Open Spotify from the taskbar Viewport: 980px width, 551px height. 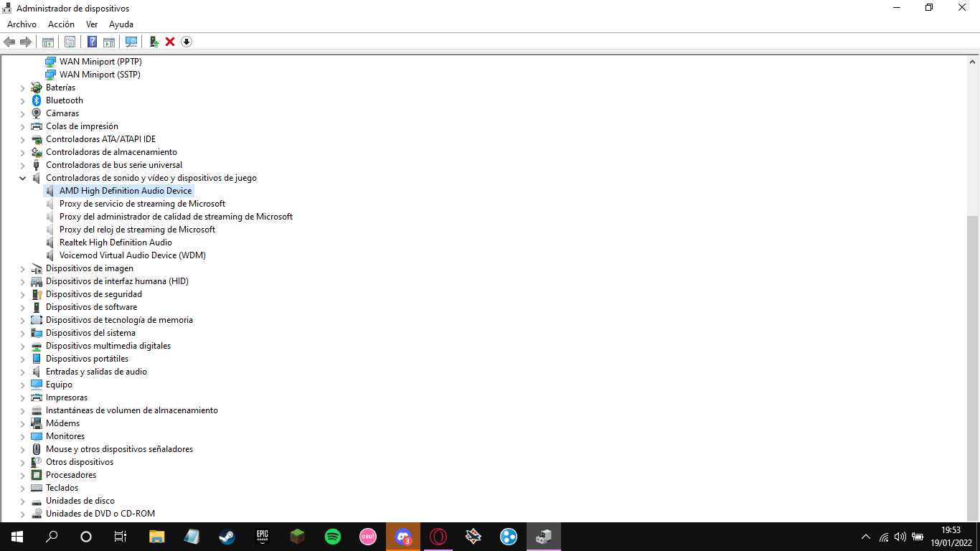[x=332, y=536]
